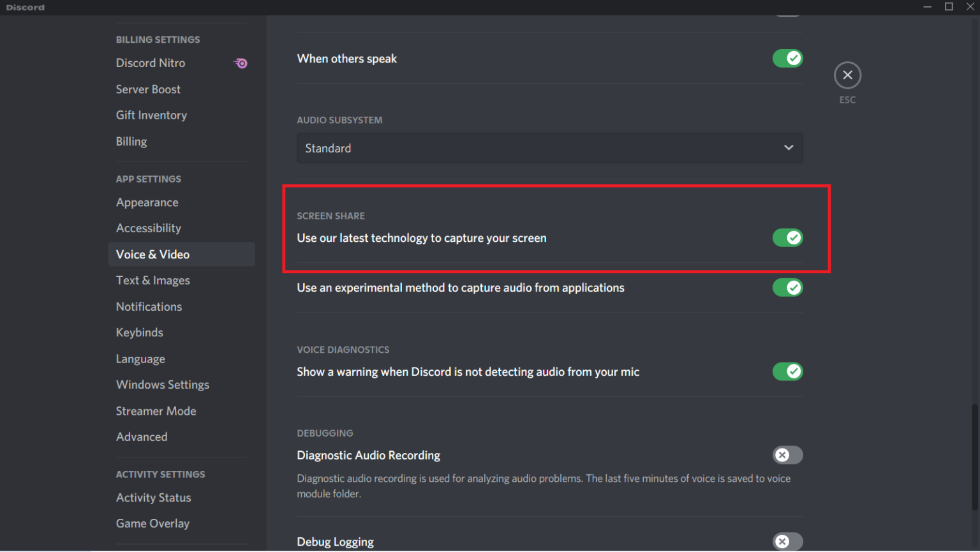Open Appearance settings
The image size is (980, 552).
click(147, 202)
